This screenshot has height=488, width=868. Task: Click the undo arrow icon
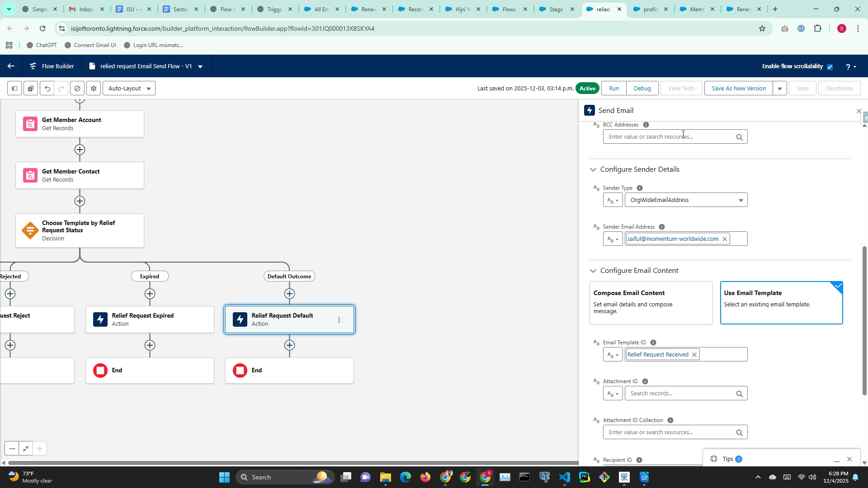tap(47, 89)
